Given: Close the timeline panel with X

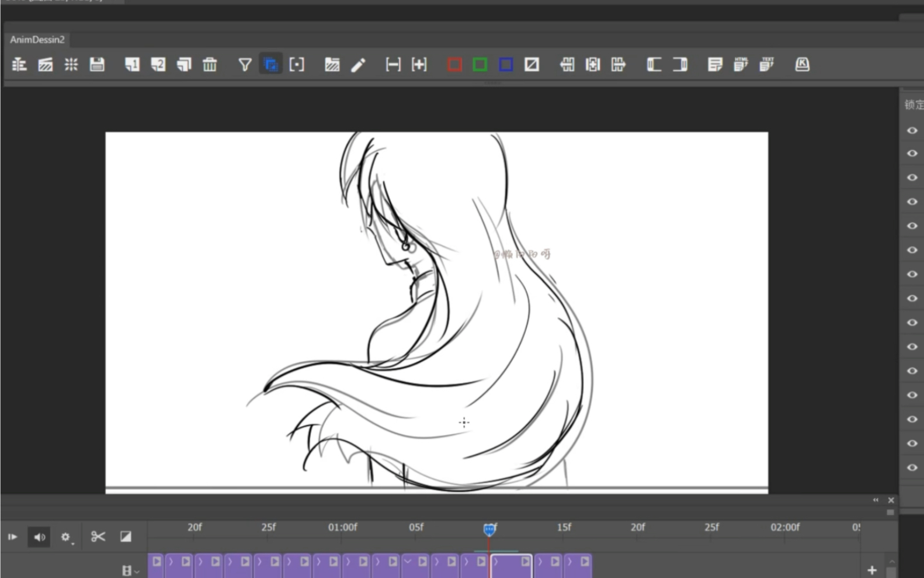Looking at the screenshot, I should (891, 500).
